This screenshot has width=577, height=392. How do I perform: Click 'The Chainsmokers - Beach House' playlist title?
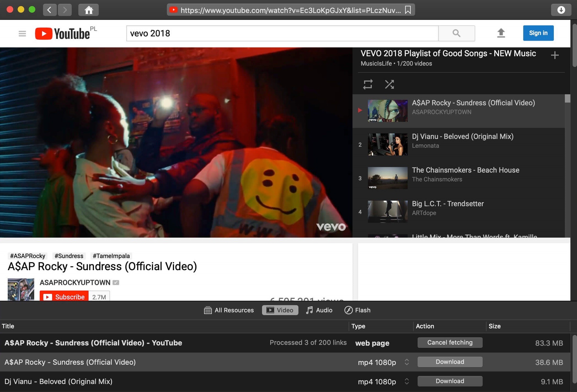pyautogui.click(x=466, y=170)
